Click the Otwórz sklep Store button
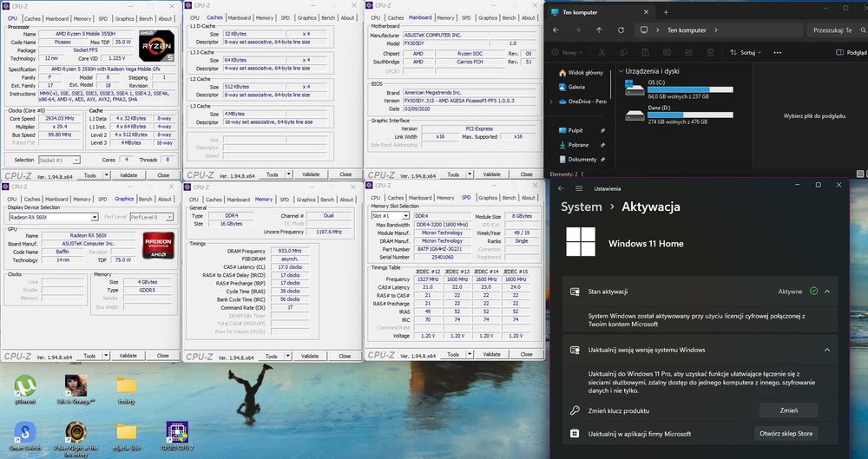 (786, 434)
